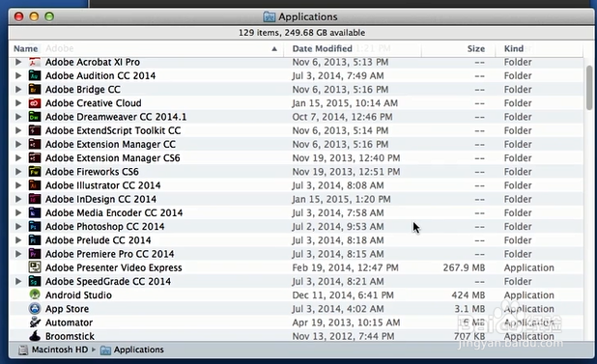Click the Adobe Creative Cloud icon

pyautogui.click(x=35, y=103)
